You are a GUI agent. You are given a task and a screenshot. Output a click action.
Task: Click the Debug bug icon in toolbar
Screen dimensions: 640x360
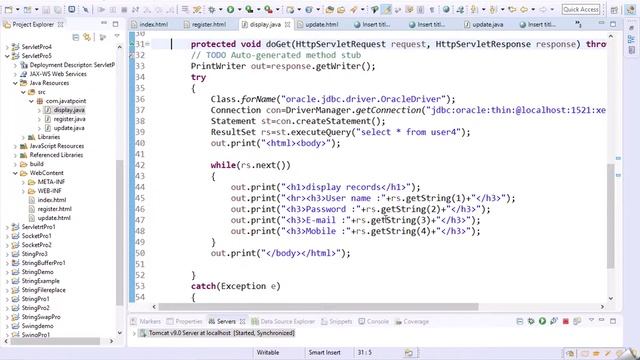coord(211,9)
